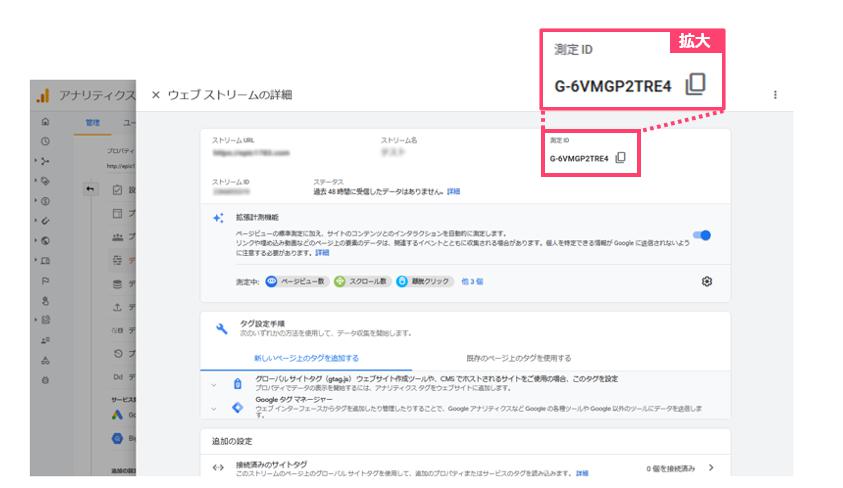
Task: Open Realtime clock icon in background sidebar
Action: click(x=45, y=141)
